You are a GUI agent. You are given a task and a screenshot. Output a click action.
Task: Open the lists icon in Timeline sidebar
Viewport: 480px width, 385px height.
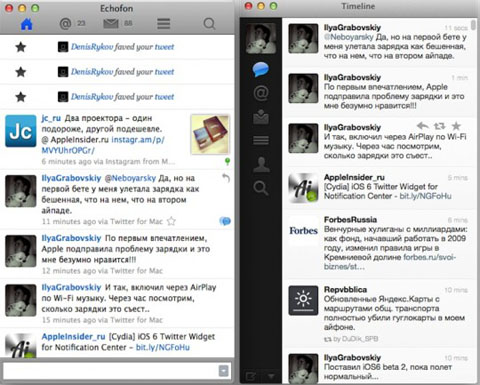tap(261, 140)
